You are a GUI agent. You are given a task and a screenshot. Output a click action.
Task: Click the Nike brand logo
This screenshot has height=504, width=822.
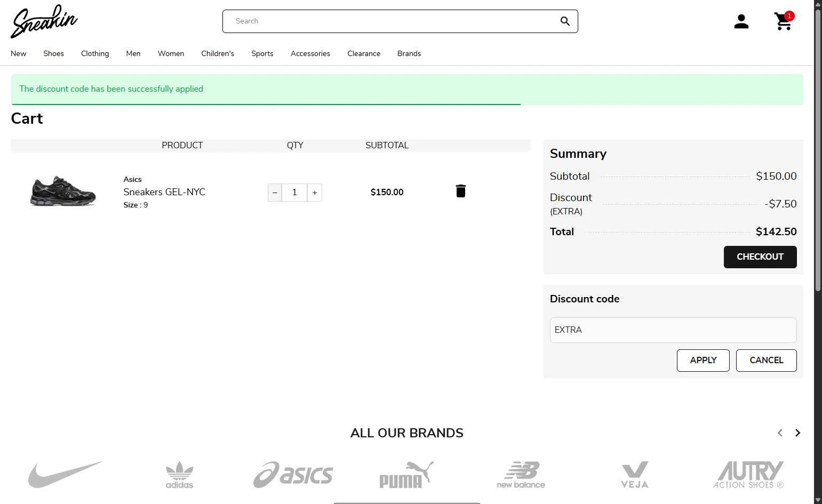(65, 474)
